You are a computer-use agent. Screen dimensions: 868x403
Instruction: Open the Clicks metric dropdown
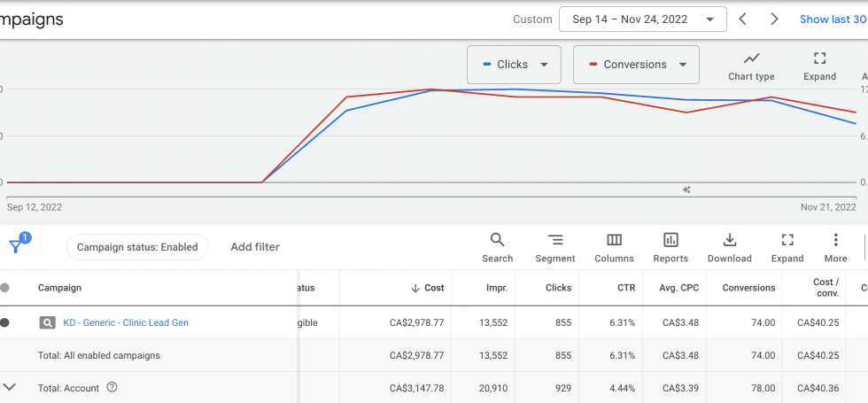pos(514,65)
